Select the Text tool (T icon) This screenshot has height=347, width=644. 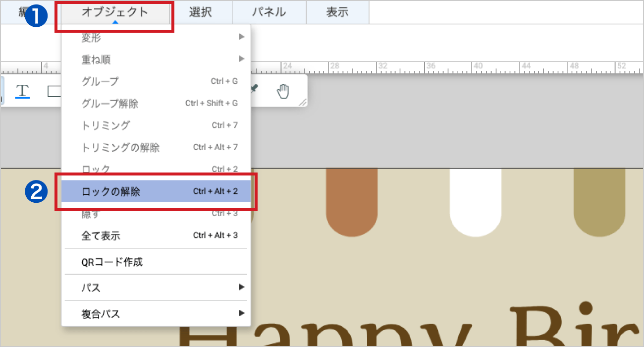tap(22, 91)
